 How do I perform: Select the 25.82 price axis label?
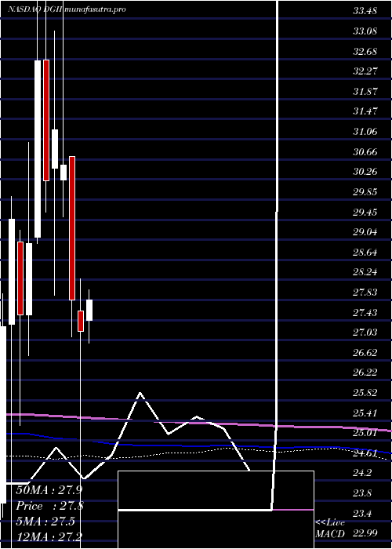365,393
